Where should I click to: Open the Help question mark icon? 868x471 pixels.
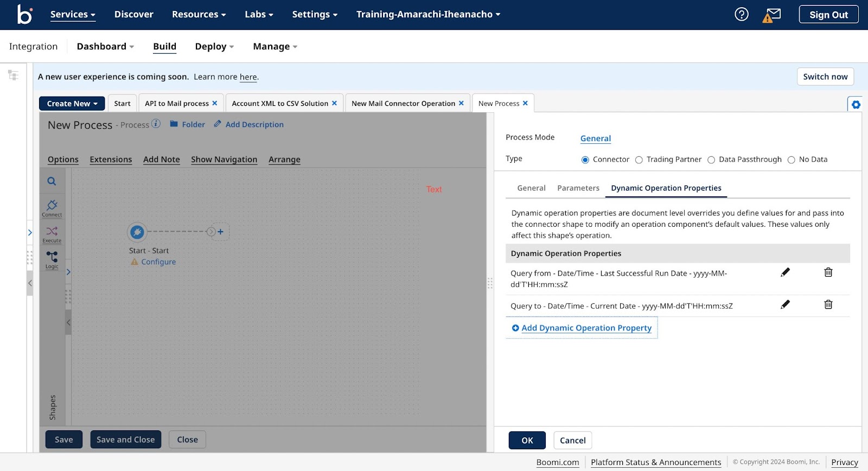pos(741,15)
